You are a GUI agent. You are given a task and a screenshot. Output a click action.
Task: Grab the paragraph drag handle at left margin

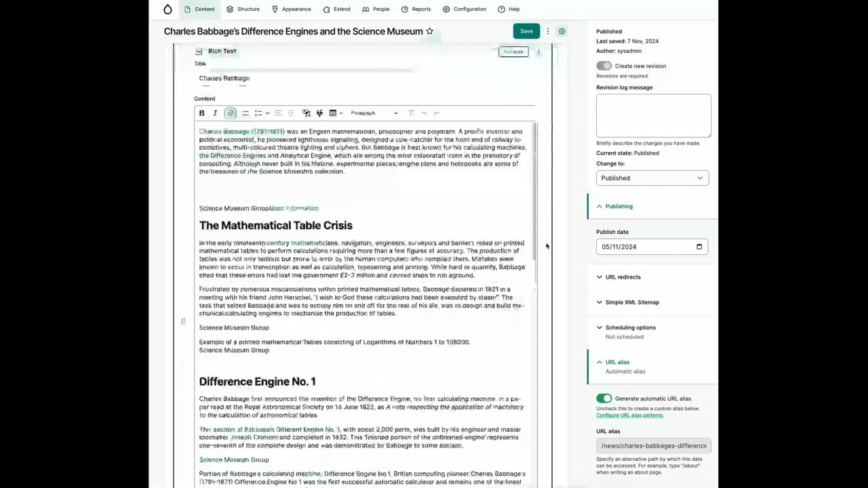click(x=182, y=321)
